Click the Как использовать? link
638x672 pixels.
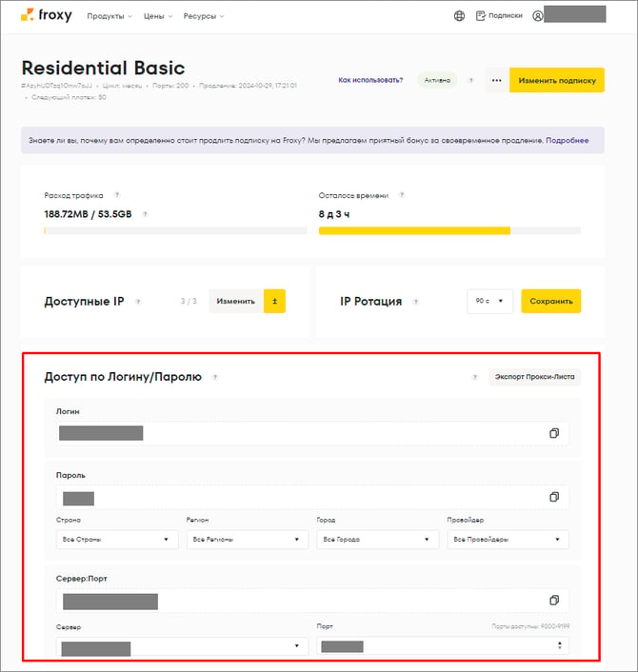370,80
